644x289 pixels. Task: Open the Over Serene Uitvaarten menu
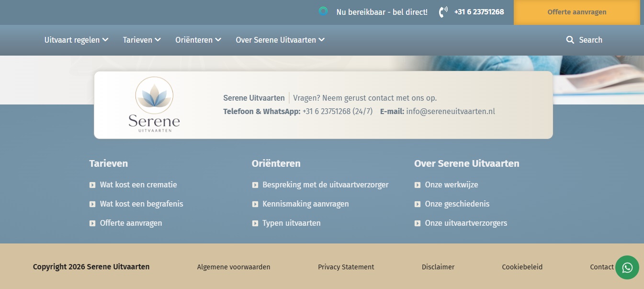point(280,40)
